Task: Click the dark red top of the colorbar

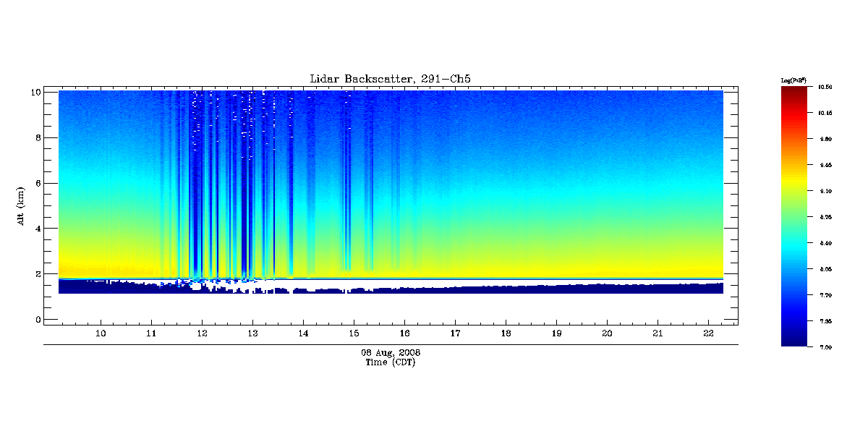Action: (x=793, y=93)
